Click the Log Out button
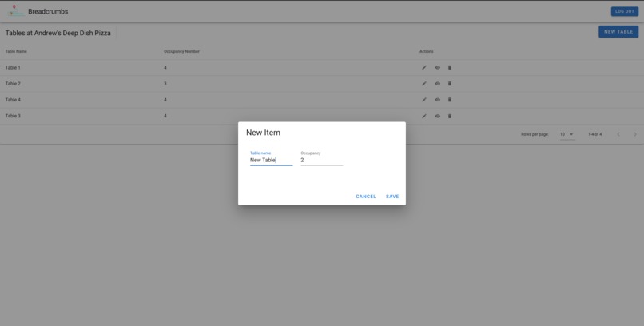Screen dimensions: 644x326 pos(625,11)
